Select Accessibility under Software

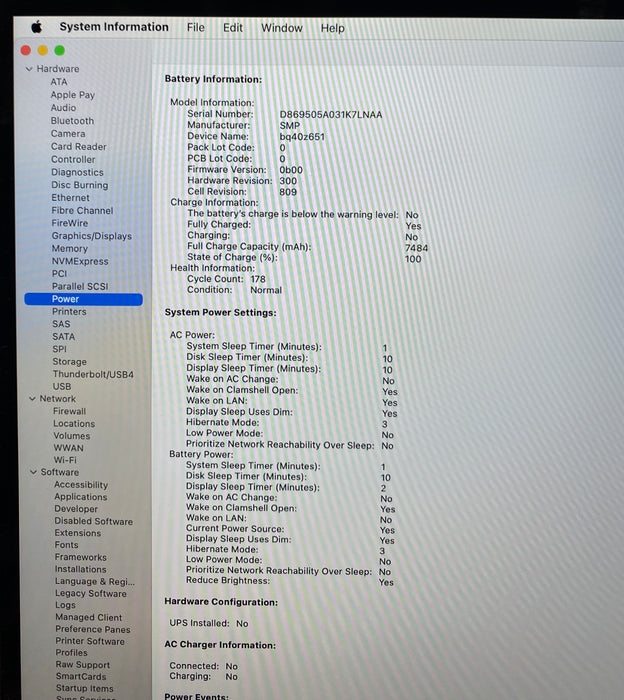pyautogui.click(x=81, y=485)
